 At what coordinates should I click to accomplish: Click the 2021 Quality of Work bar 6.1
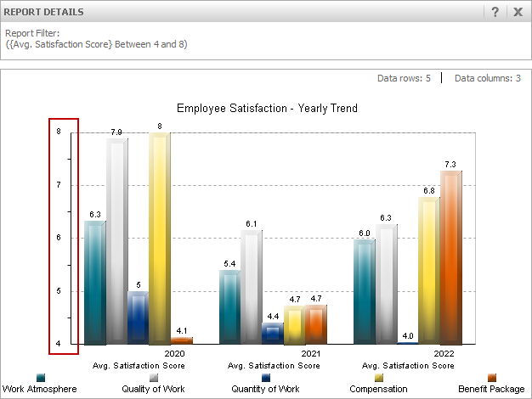click(x=251, y=287)
